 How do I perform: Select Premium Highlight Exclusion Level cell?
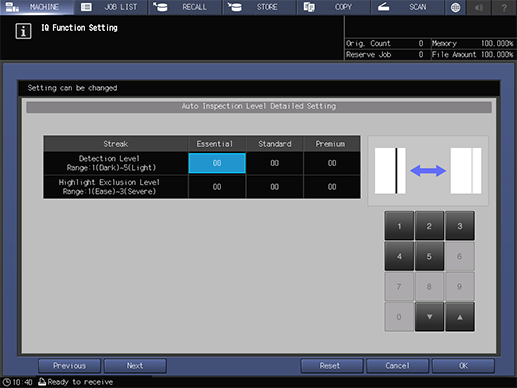pyautogui.click(x=332, y=187)
